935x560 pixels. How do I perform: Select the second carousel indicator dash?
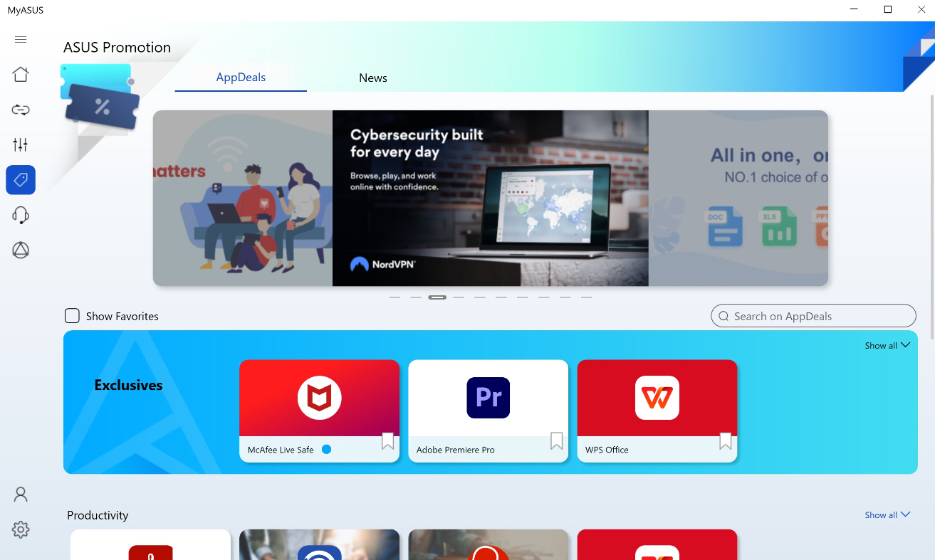[416, 297]
